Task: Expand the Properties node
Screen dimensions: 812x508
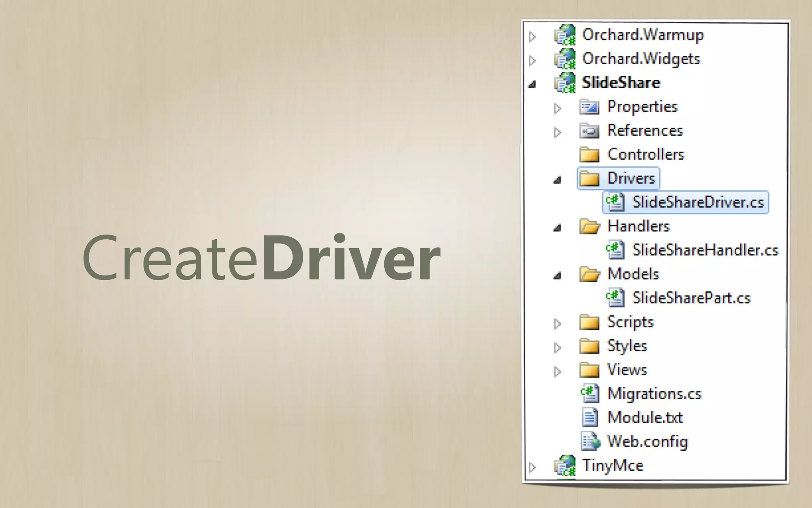Action: tap(557, 108)
